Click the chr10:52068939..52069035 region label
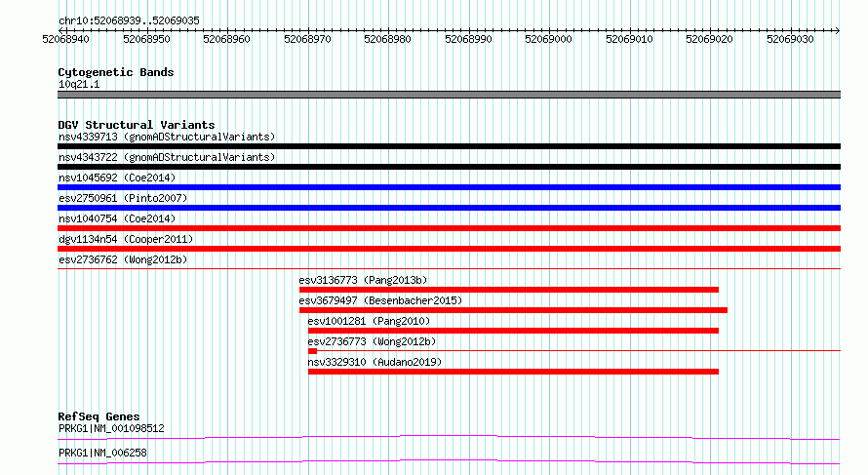This screenshot has width=868, height=475. [x=129, y=20]
